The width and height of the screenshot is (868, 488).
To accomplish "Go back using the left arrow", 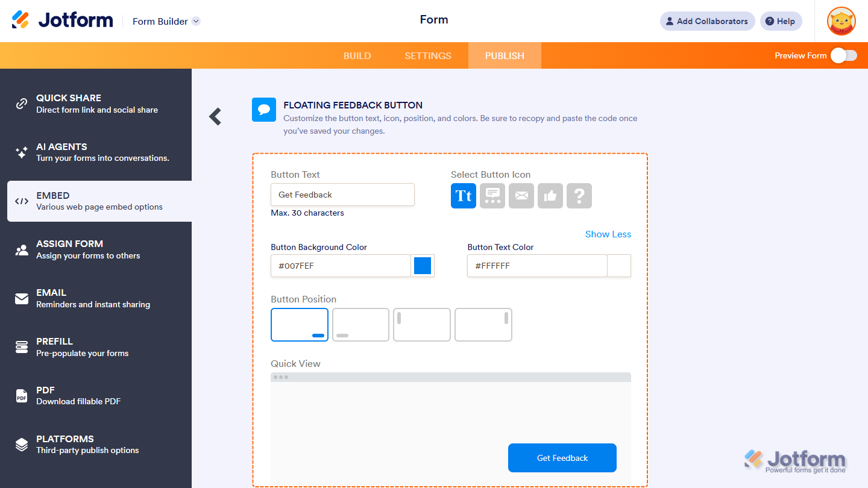I will [215, 117].
